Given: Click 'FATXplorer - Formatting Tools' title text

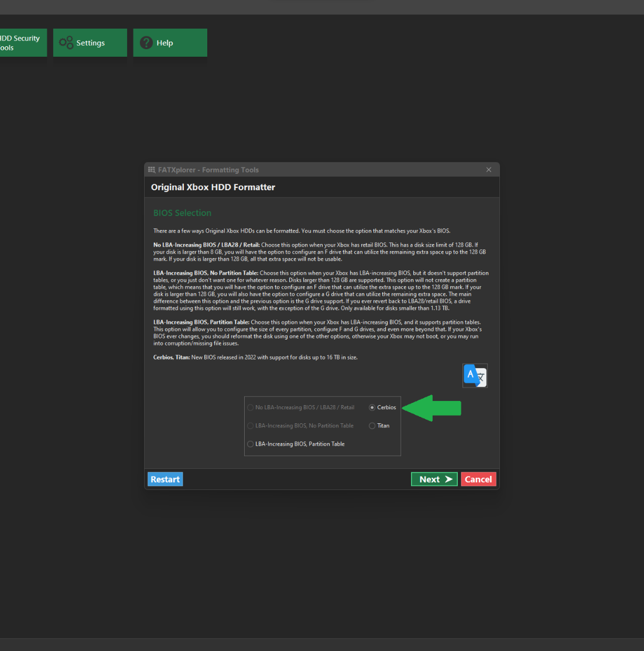Looking at the screenshot, I should pyautogui.click(x=208, y=170).
